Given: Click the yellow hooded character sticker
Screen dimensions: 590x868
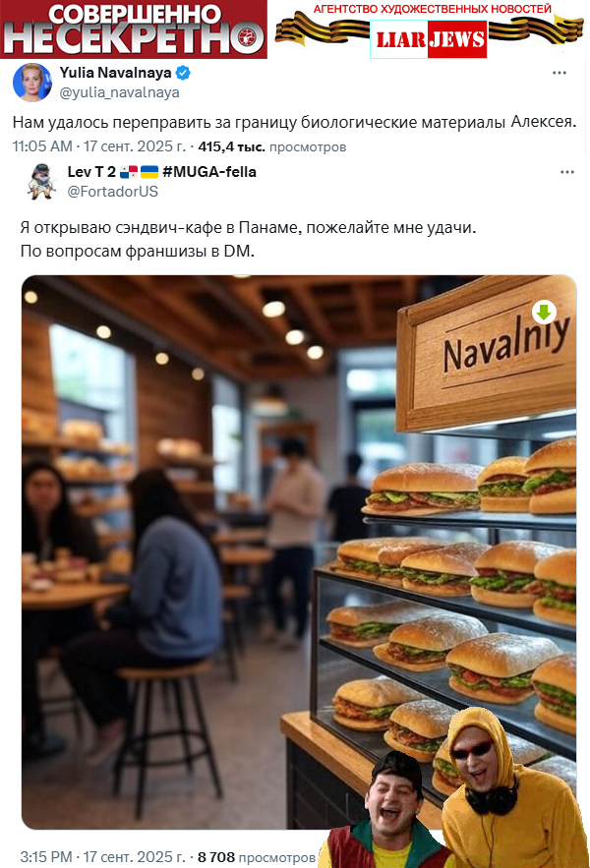Looking at the screenshot, I should 512,788.
